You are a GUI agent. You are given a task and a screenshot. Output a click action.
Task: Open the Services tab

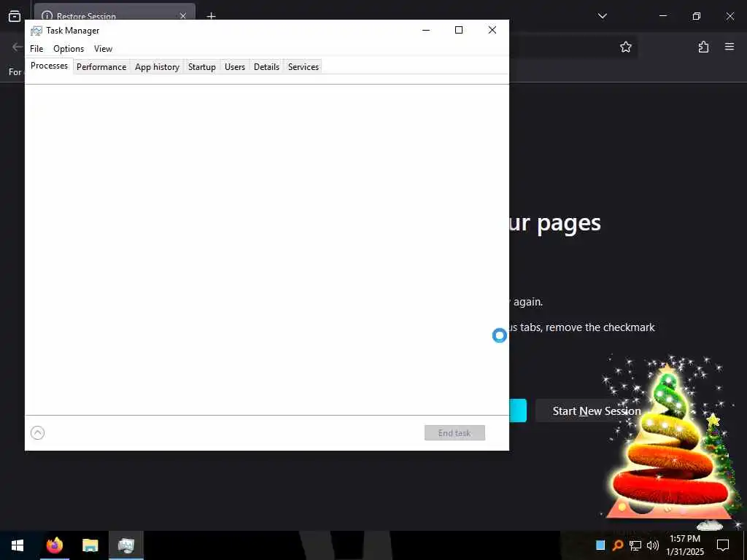pyautogui.click(x=303, y=66)
